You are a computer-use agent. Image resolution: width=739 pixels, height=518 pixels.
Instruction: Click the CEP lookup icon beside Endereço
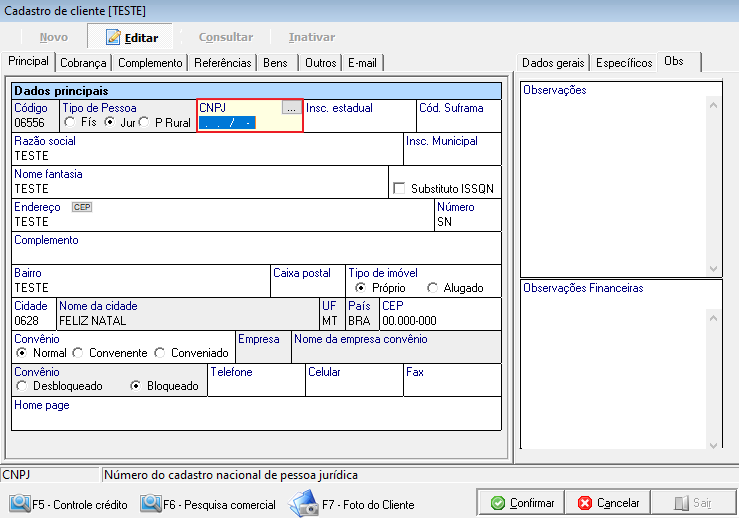[82, 207]
